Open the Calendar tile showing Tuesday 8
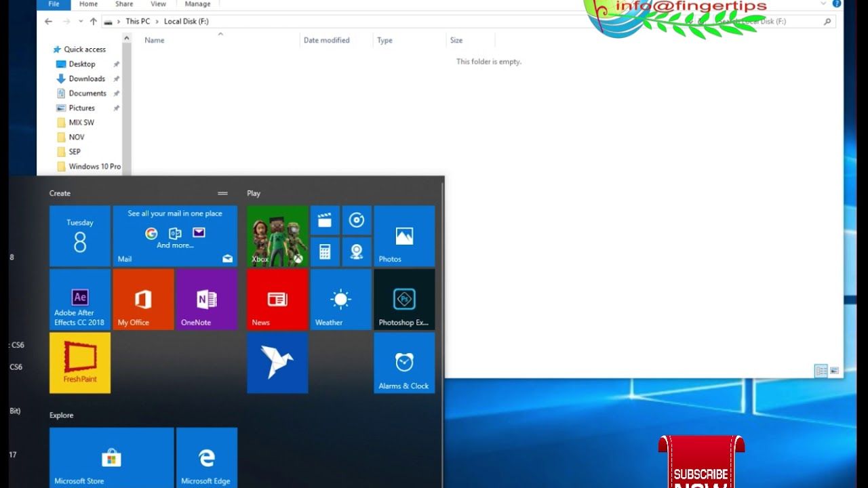The image size is (868, 488). click(x=80, y=236)
